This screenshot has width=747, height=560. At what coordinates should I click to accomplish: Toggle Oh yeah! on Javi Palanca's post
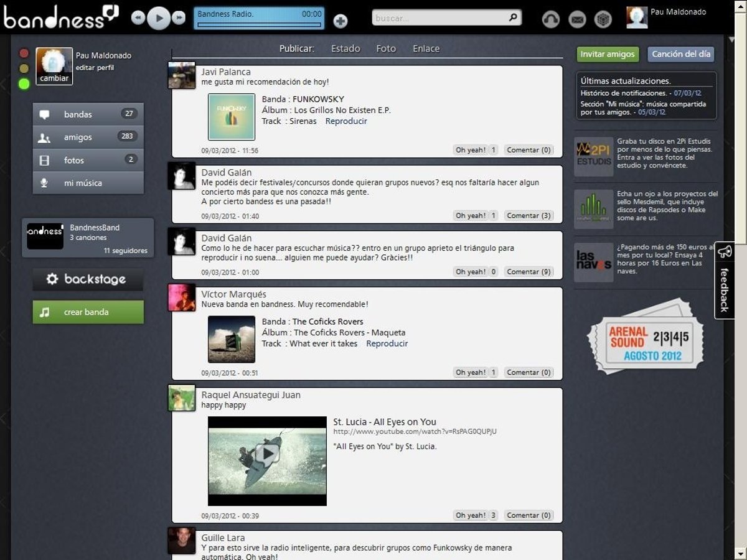tap(476, 150)
